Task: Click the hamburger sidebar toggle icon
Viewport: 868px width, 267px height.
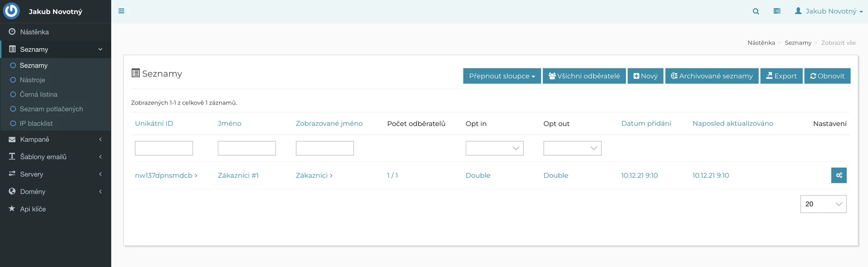Action: 121,11
